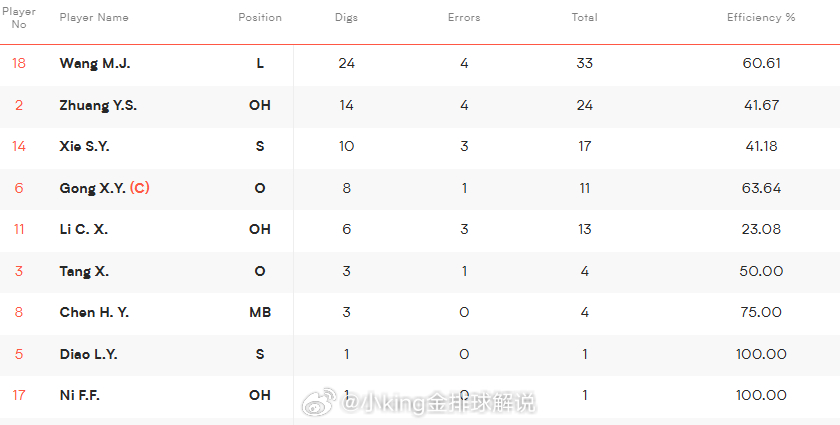Click the 小king金排球解说 watermark text
This screenshot has width=840, height=425.
click(438, 402)
